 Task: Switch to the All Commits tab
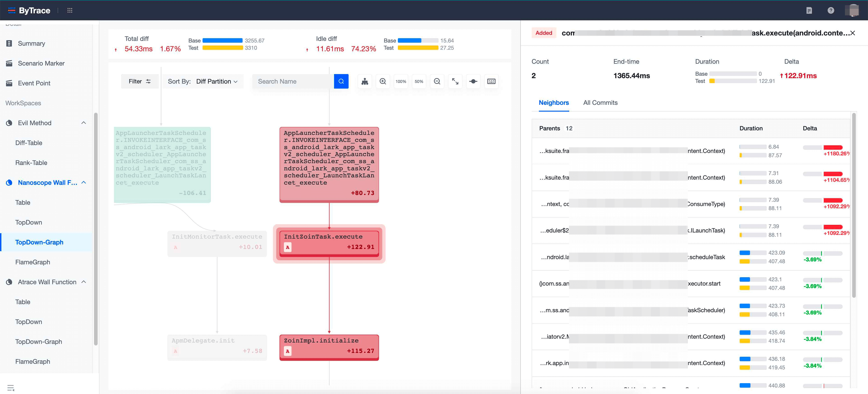pyautogui.click(x=600, y=103)
